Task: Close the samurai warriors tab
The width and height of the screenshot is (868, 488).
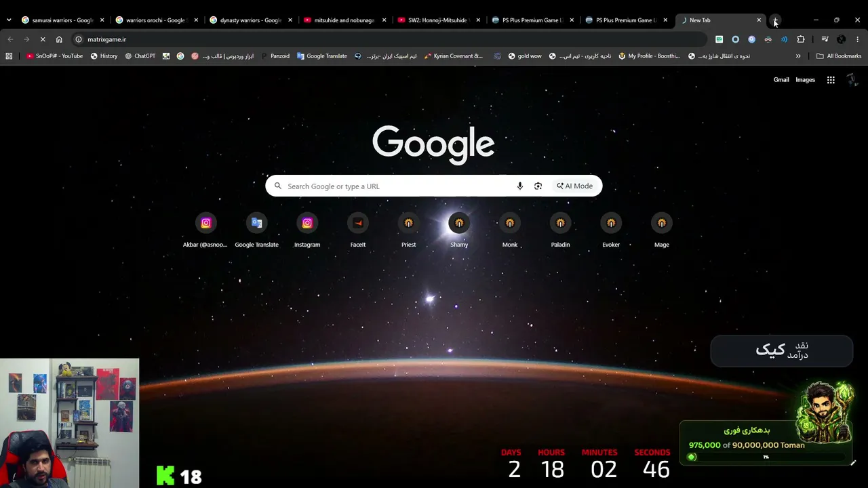Action: point(102,20)
